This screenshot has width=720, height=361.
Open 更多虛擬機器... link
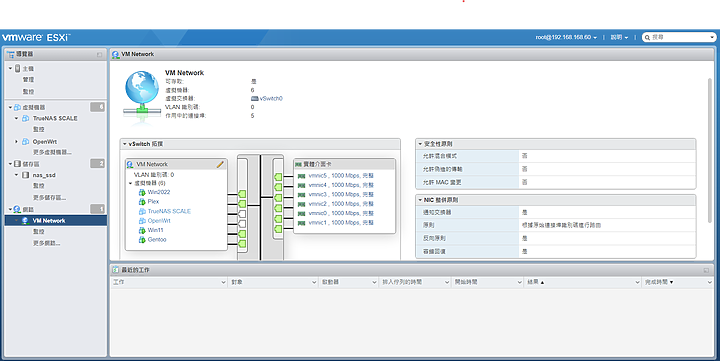[x=52, y=152]
